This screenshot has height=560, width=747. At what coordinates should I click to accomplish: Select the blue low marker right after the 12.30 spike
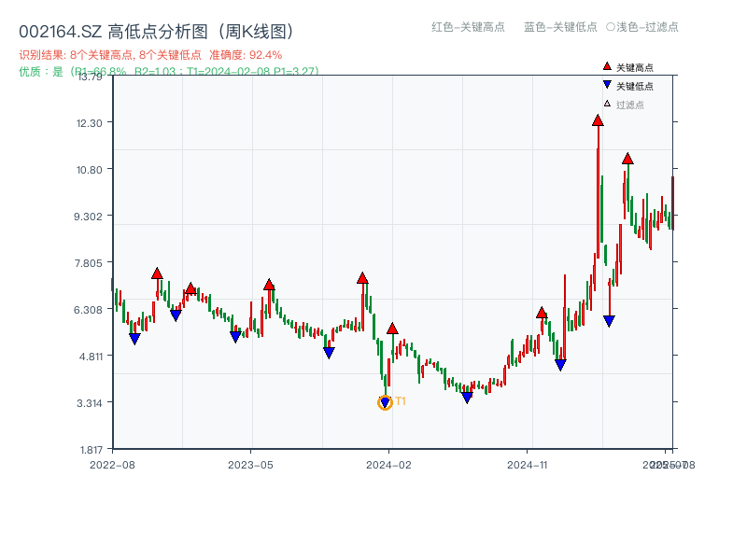coord(609,321)
